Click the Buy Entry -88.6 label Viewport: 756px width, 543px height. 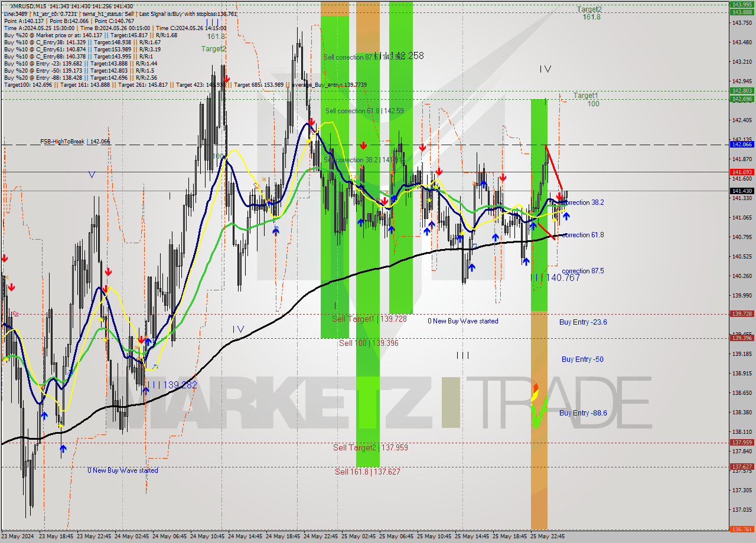tap(583, 413)
